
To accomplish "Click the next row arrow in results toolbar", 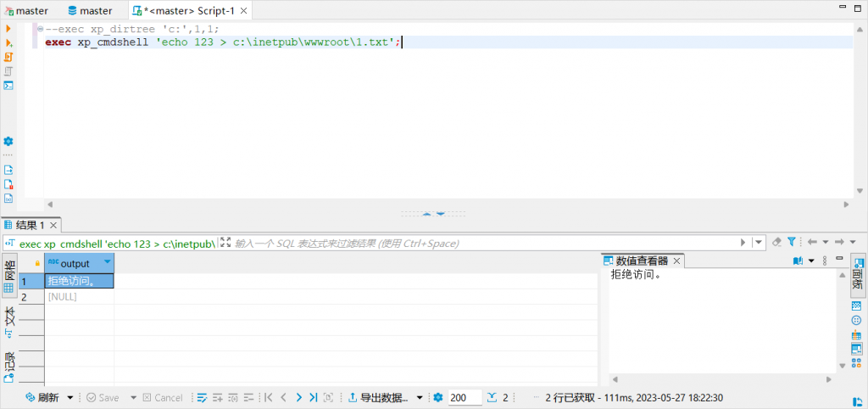I will tap(299, 397).
